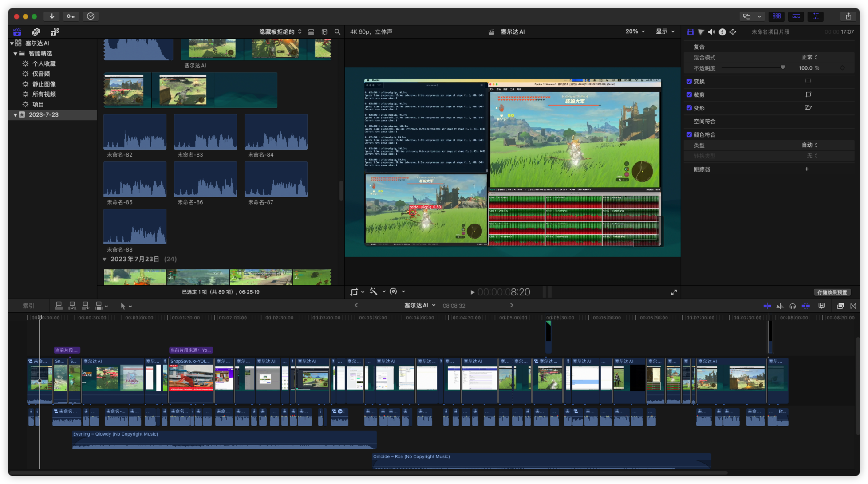The height and width of the screenshot is (484, 868).
Task: Click the browser search magnifier icon
Action: point(337,32)
